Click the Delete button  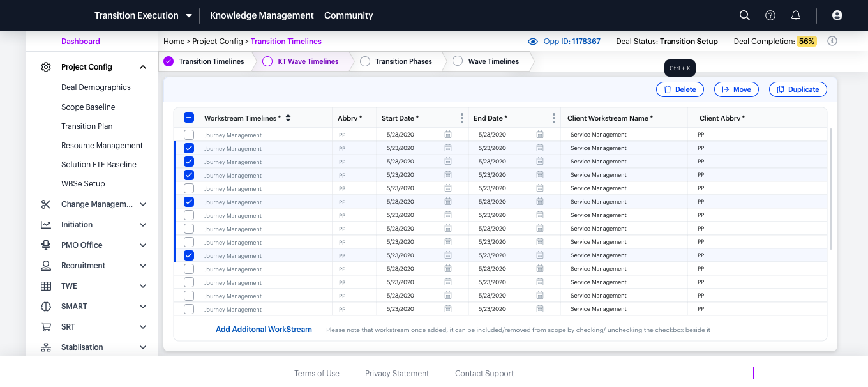(680, 89)
